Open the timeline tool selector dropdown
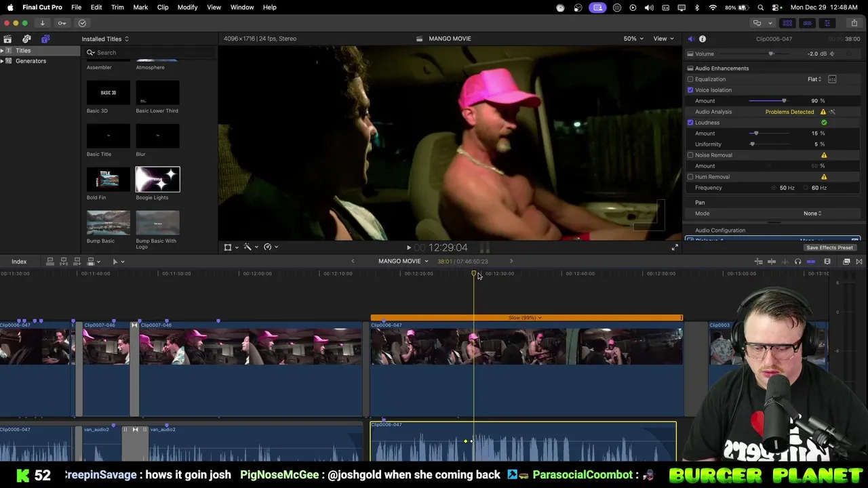868x488 pixels. [118, 262]
